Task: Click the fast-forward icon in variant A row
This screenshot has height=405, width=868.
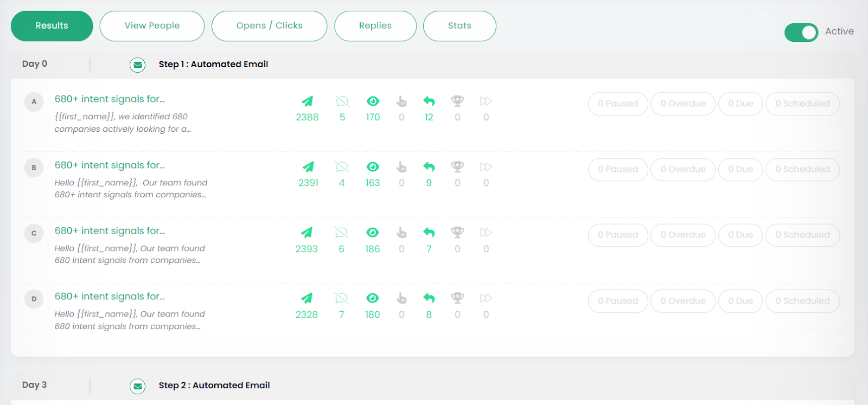Action: [486, 101]
